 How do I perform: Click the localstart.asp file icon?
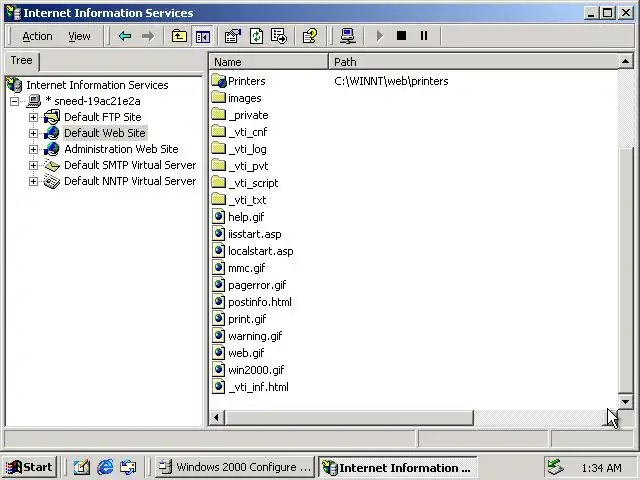tap(219, 250)
